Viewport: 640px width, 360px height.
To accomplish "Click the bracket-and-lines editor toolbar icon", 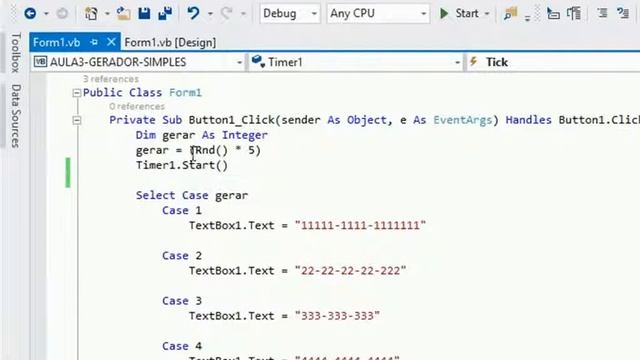I will [574, 13].
